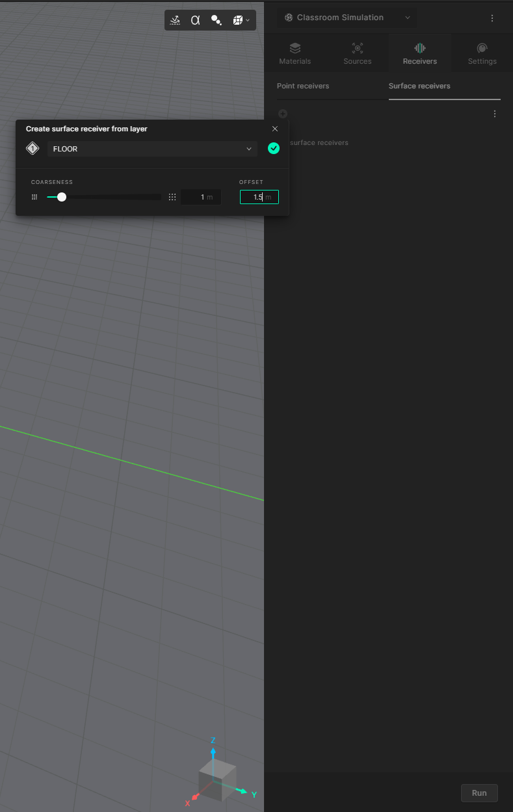Viewport: 513px width, 812px height.
Task: Close the Create surface receiver dialog
Action: tap(275, 129)
